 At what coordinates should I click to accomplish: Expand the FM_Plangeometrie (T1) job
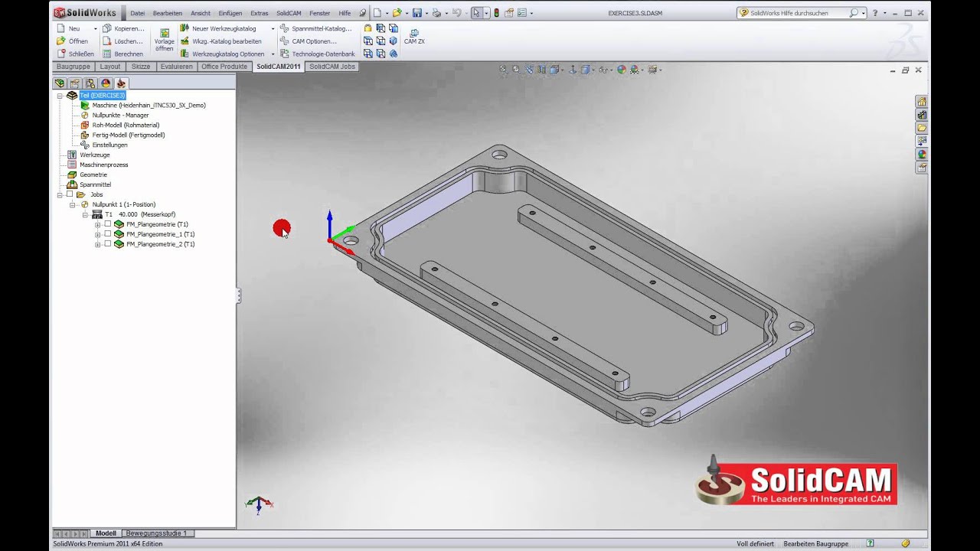[97, 224]
